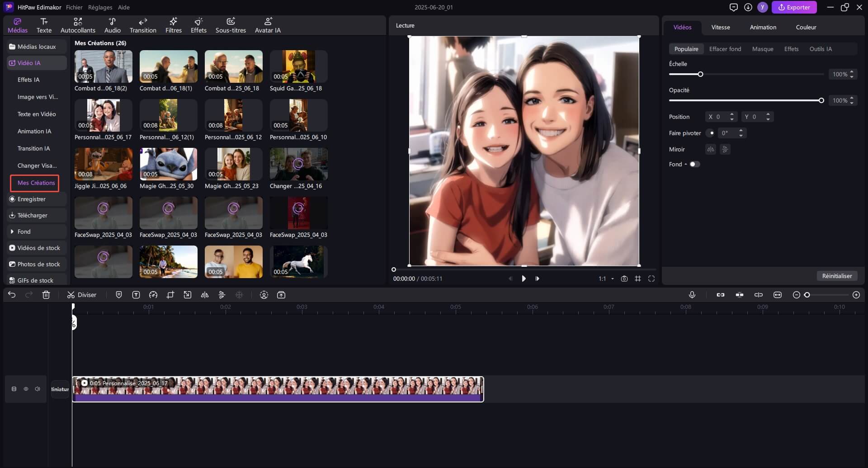The height and width of the screenshot is (468, 868).
Task: Select the Outils IA sub-tab
Action: point(821,49)
